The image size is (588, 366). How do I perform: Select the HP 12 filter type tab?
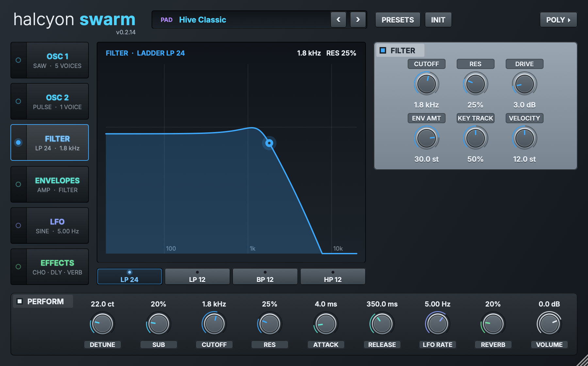coord(333,276)
